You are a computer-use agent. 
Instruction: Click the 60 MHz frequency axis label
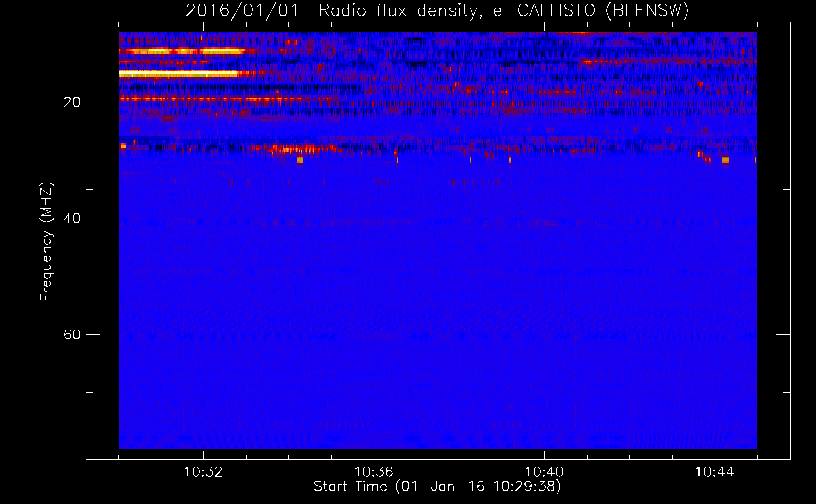[72, 335]
